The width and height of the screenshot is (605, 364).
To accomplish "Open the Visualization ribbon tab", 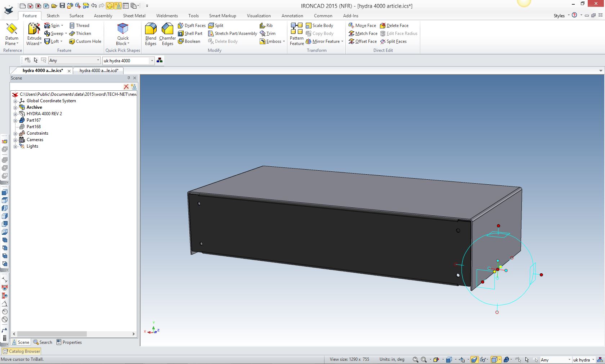I will (x=259, y=16).
